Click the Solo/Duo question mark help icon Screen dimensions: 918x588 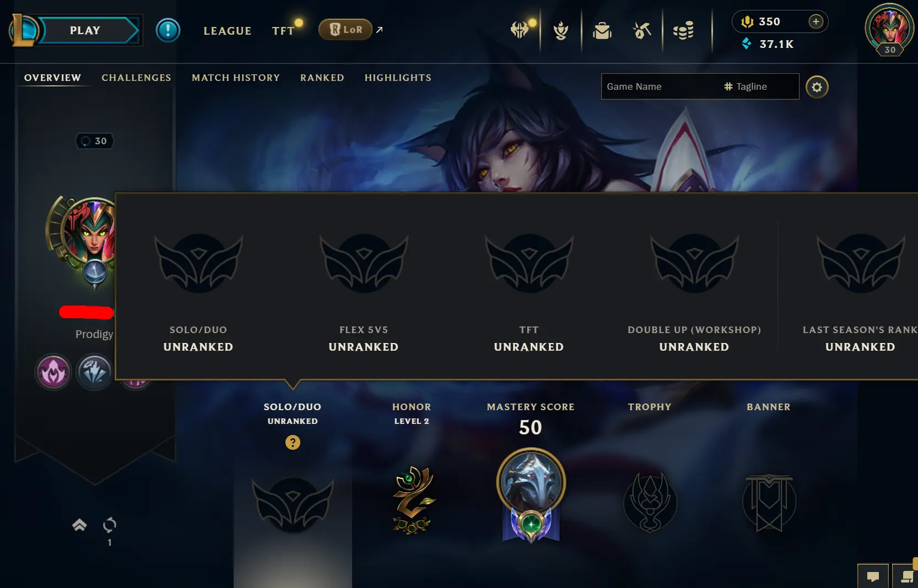click(293, 442)
